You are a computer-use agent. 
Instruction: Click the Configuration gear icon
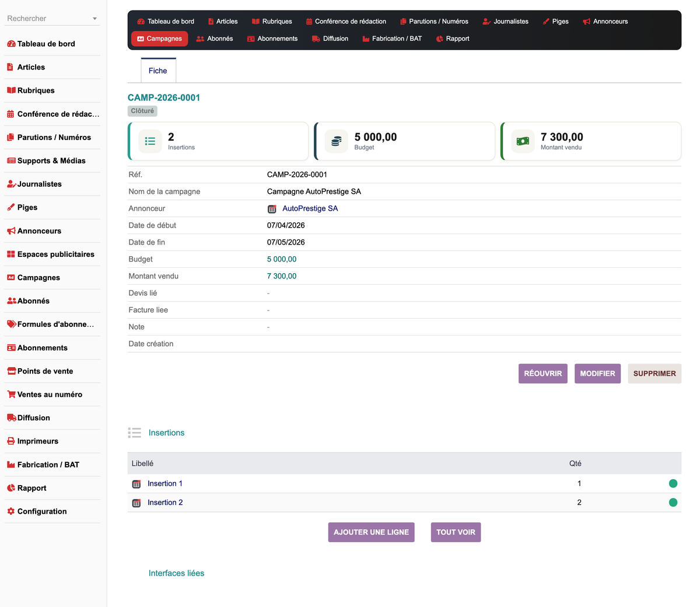[x=10, y=511]
